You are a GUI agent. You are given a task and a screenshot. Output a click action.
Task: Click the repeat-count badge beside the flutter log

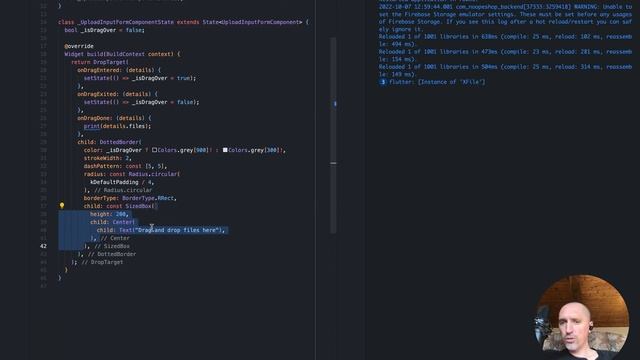click(x=382, y=82)
